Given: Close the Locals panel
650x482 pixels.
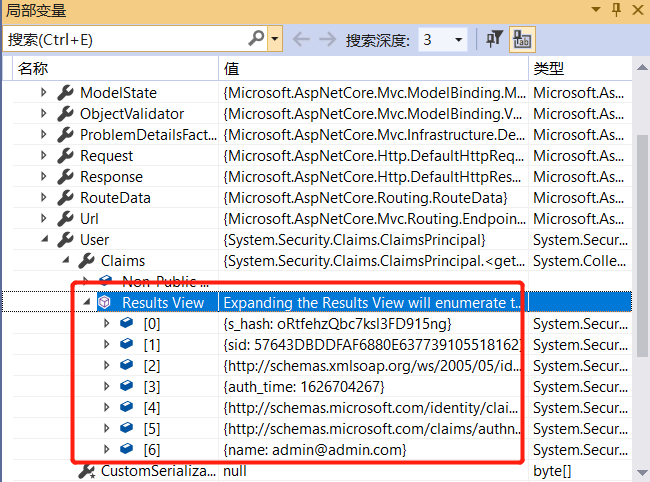Looking at the screenshot, I should (638, 10).
